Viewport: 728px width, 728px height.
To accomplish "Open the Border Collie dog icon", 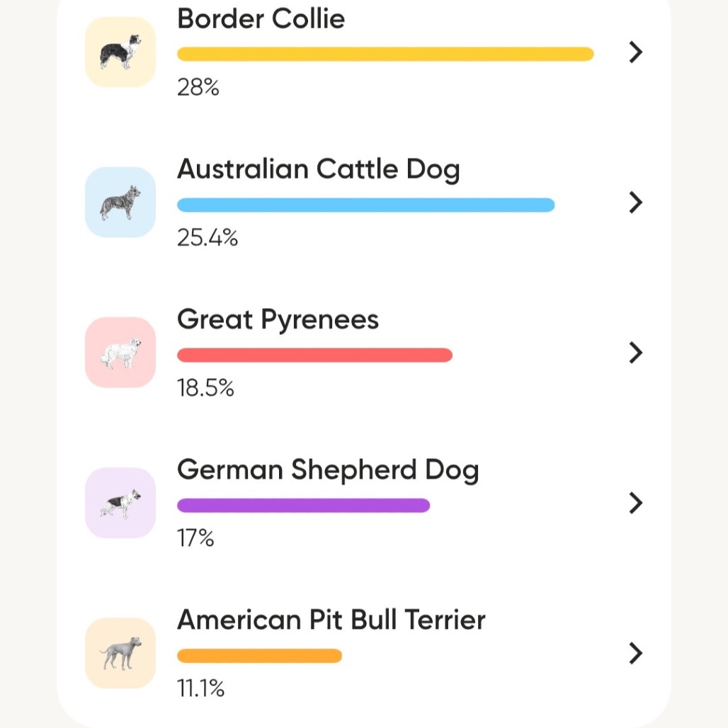I will tap(120, 52).
